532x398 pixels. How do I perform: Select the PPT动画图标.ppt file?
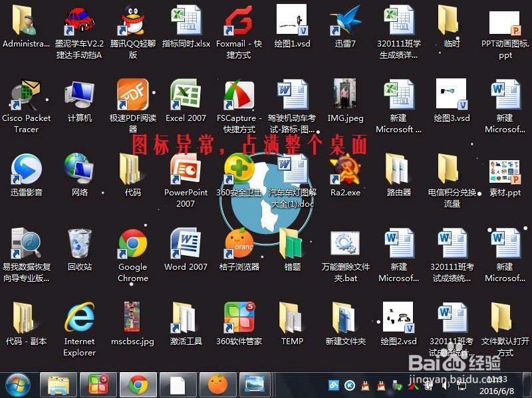(x=505, y=23)
